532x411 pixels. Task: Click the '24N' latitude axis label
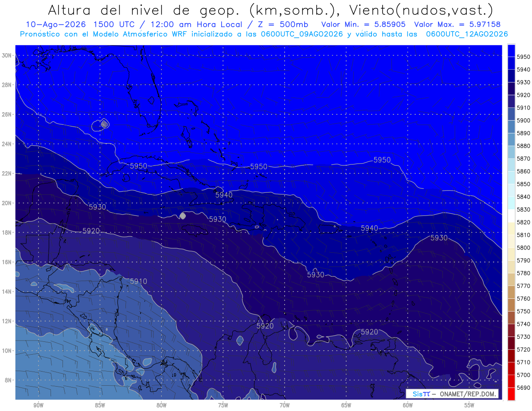click(x=7, y=144)
